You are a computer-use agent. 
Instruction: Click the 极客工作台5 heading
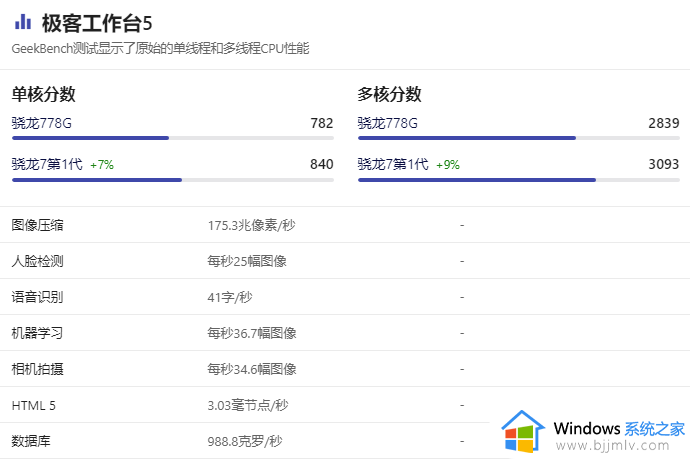tap(97, 23)
